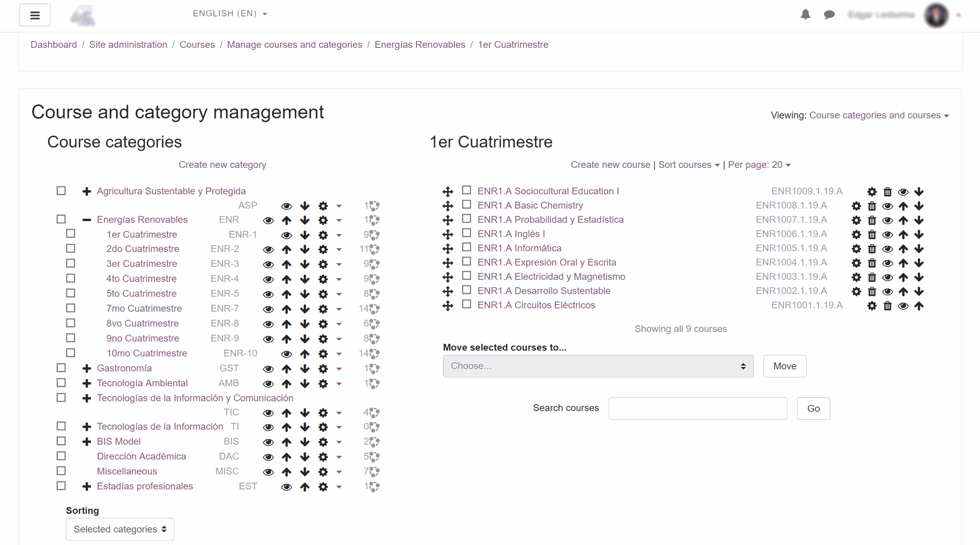
Task: Move ENR1.A Circuitos Eléctricos up
Action: 919,306
